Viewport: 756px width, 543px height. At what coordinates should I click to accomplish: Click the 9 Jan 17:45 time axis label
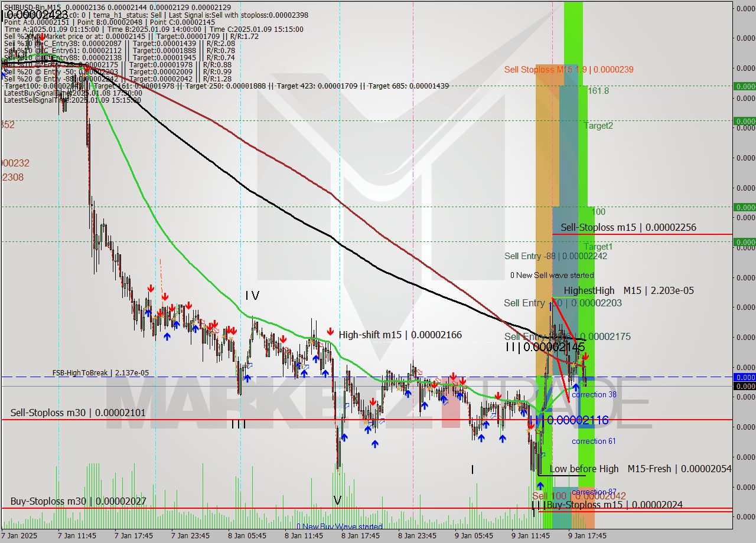pos(588,536)
